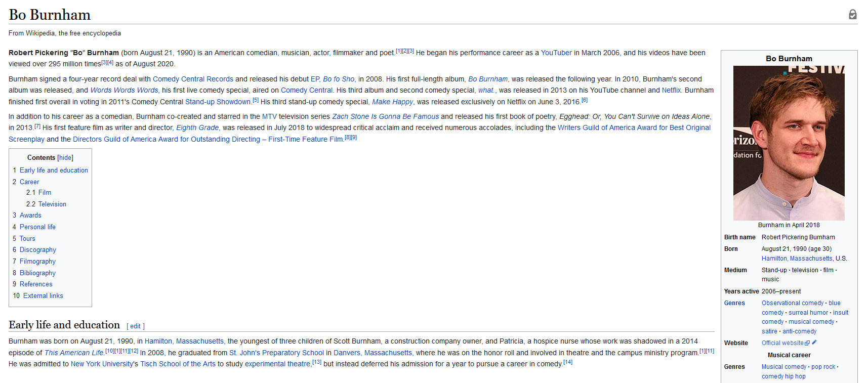868x383 pixels.
Task: Jump to Discography section in Contents
Action: tap(38, 250)
